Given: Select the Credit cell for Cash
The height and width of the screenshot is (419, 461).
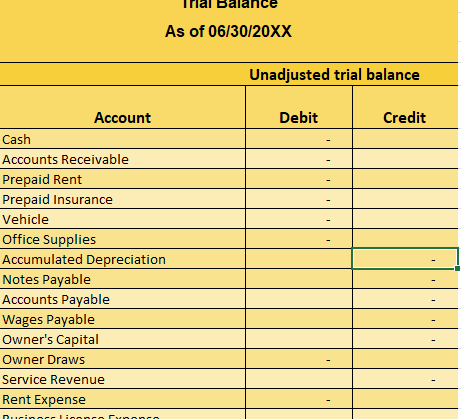Looking at the screenshot, I should pyautogui.click(x=405, y=139).
